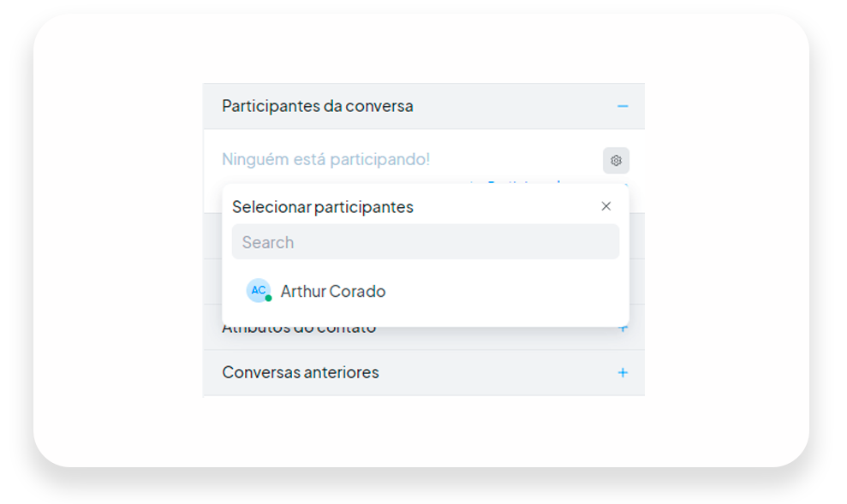Expand the Conversas anteriores section title
This screenshot has height=504, width=847.
[301, 372]
